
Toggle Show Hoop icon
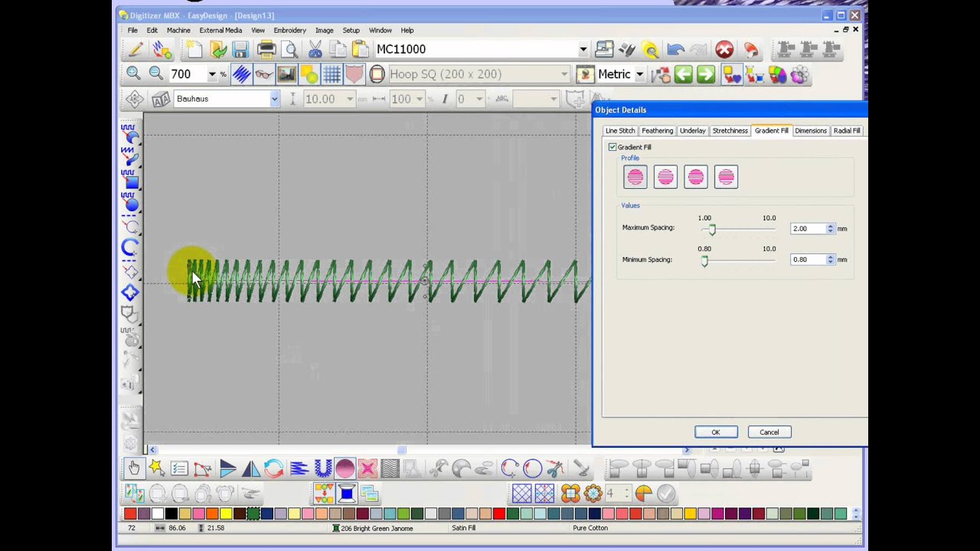point(377,74)
